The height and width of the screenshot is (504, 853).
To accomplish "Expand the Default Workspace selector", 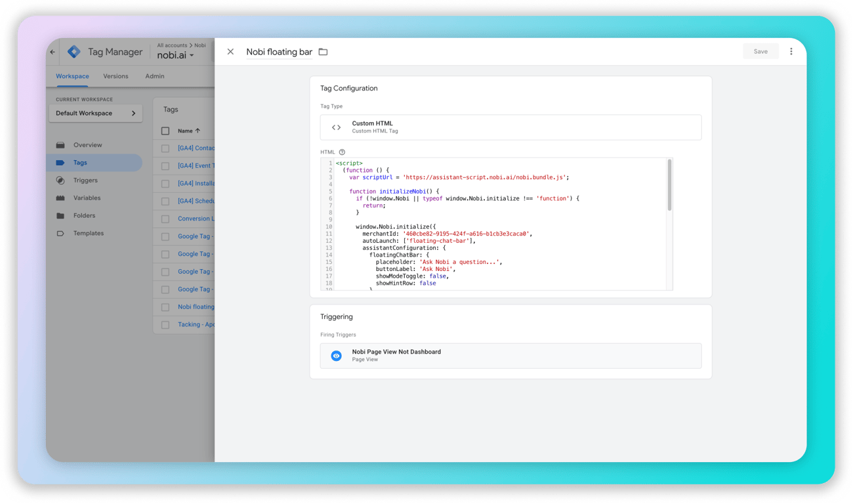I will (96, 114).
